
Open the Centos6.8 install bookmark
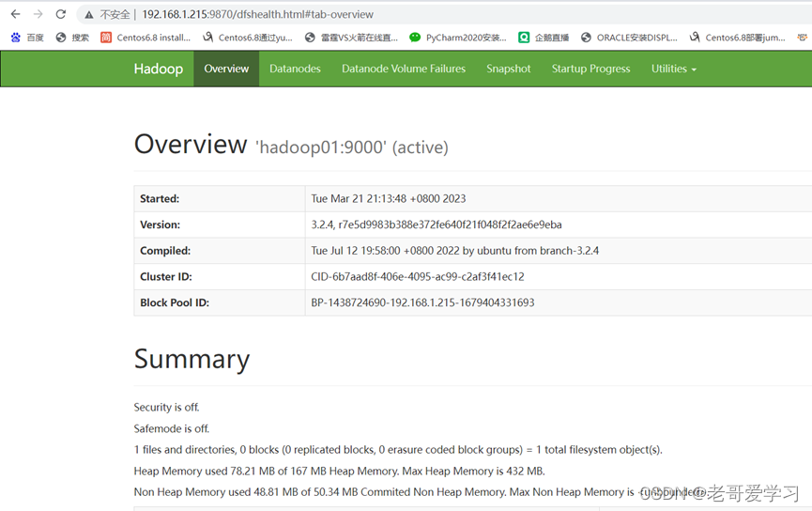tap(146, 38)
